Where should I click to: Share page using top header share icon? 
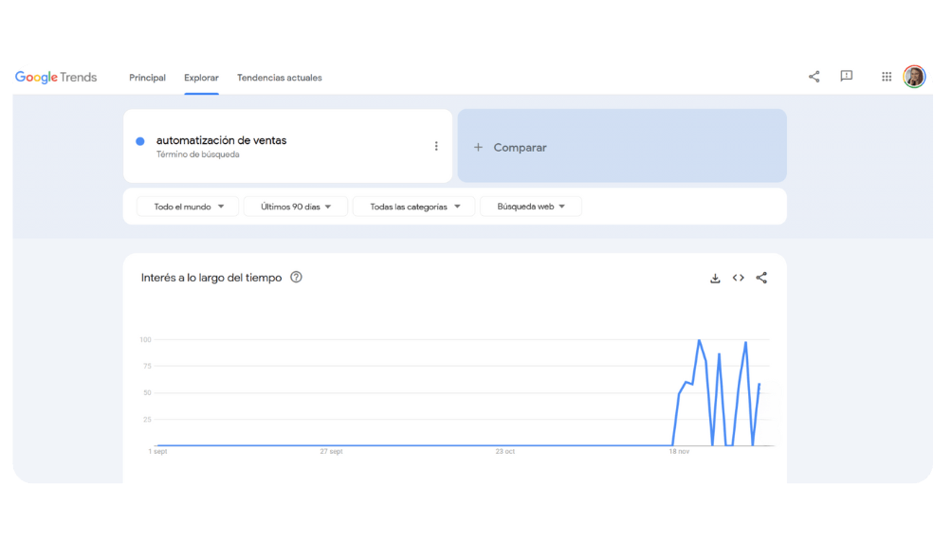pos(814,77)
